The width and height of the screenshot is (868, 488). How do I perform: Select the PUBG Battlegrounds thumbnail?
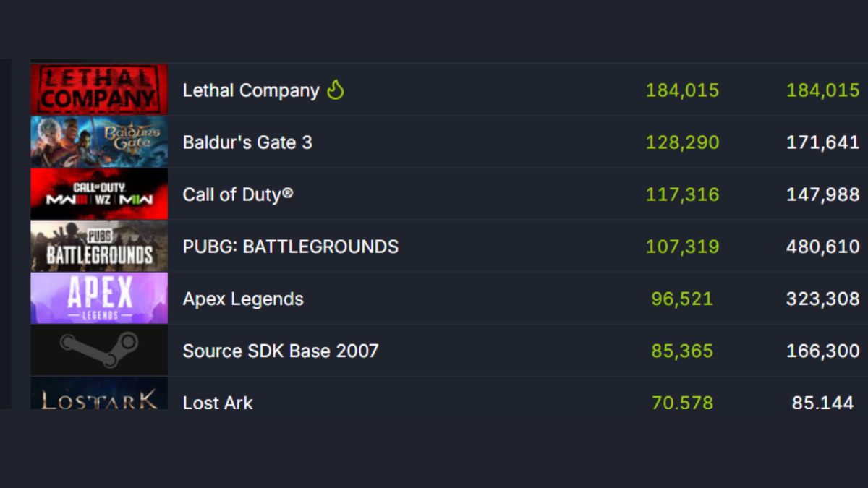[x=99, y=246]
